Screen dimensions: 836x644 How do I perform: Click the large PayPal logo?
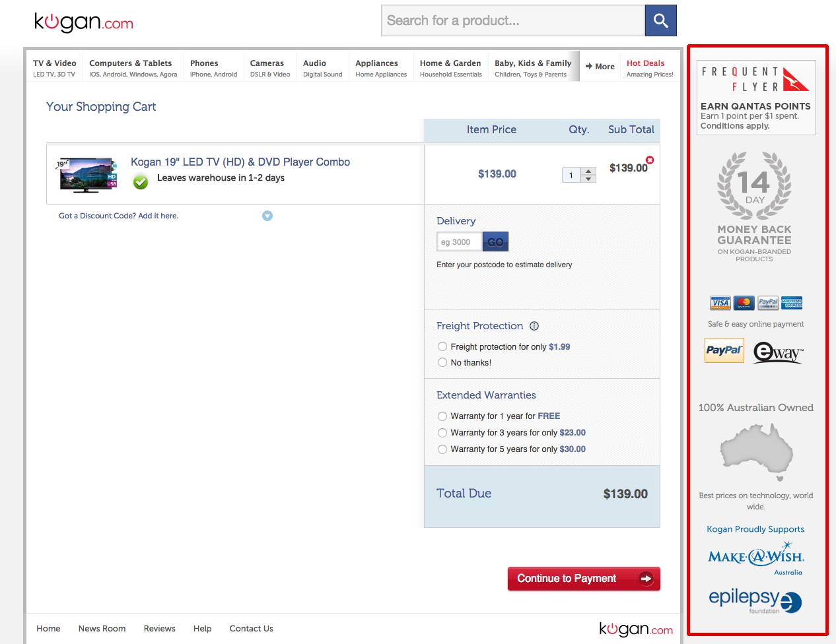[x=724, y=350]
